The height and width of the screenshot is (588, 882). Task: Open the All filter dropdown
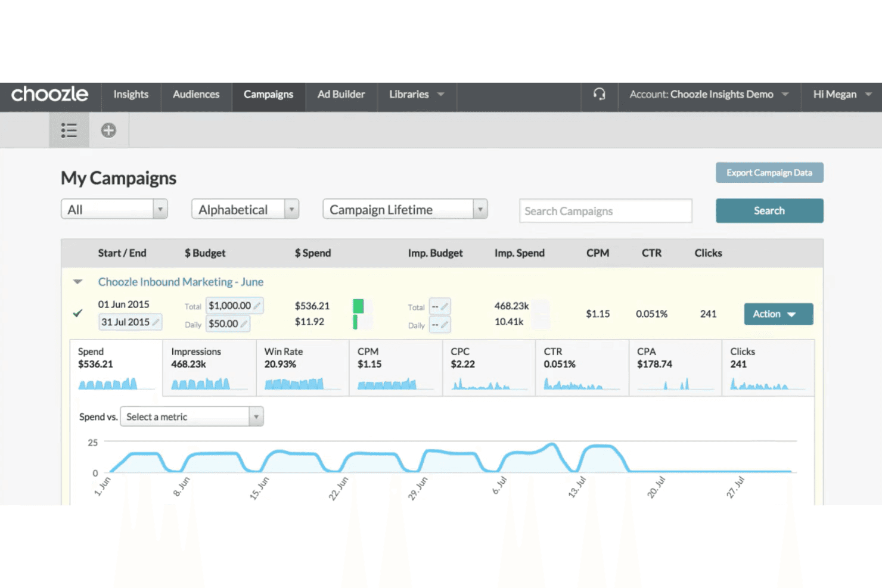(114, 210)
